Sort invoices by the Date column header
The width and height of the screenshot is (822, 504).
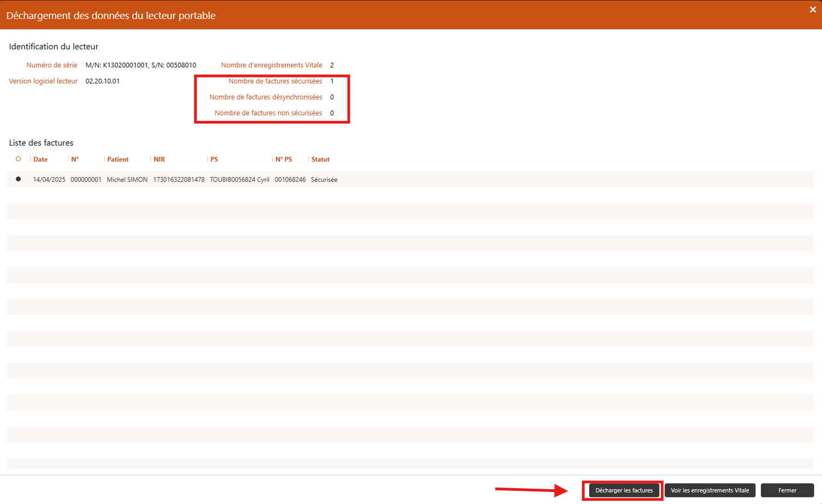tap(40, 160)
